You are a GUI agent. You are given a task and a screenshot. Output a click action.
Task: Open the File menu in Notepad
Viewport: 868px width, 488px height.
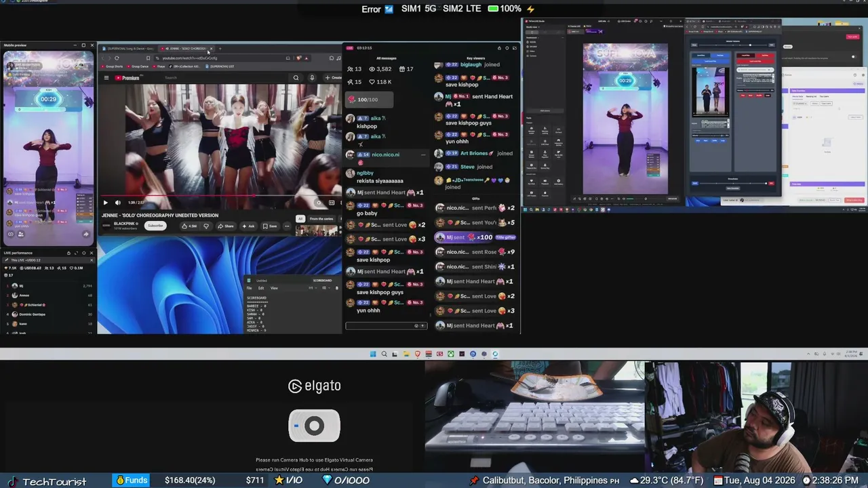(249, 288)
